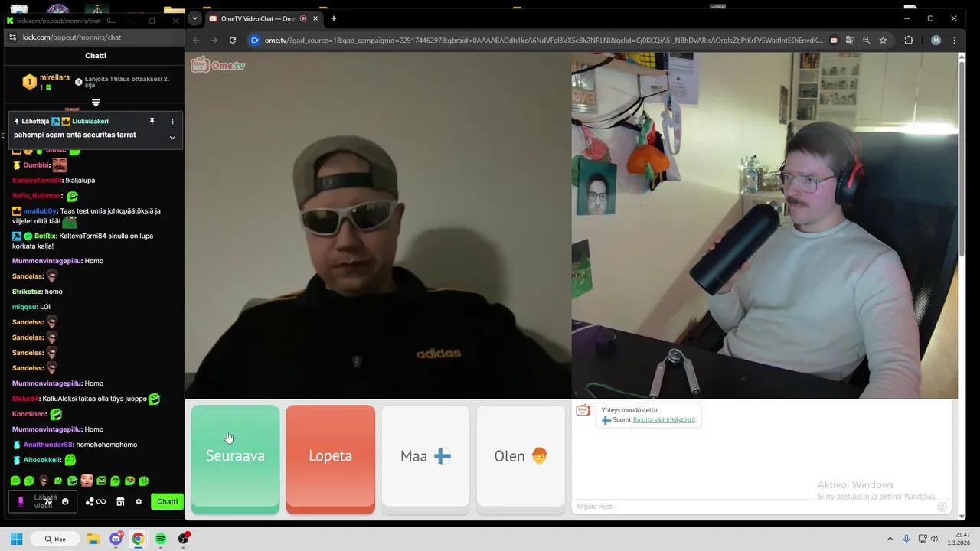Click the purple microphone icon in chat
The width and height of the screenshot is (980, 551).
[21, 502]
